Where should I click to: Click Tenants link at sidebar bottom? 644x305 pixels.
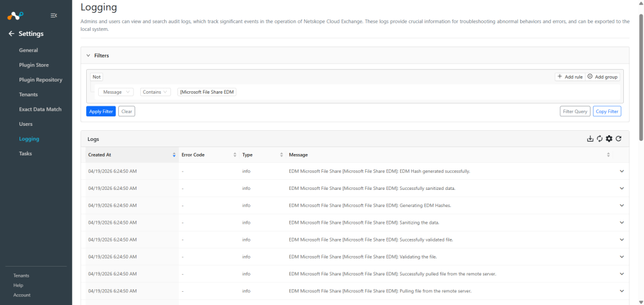click(21, 275)
